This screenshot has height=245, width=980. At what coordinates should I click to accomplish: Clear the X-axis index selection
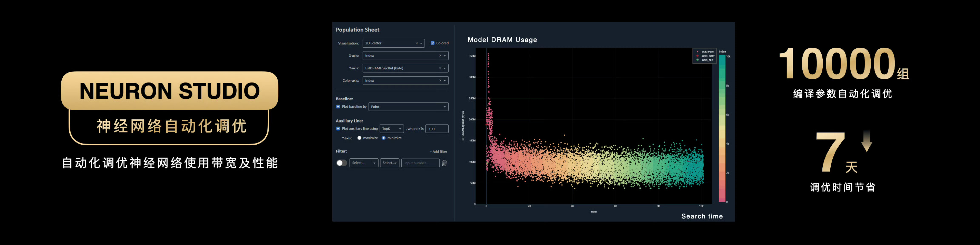click(x=440, y=56)
